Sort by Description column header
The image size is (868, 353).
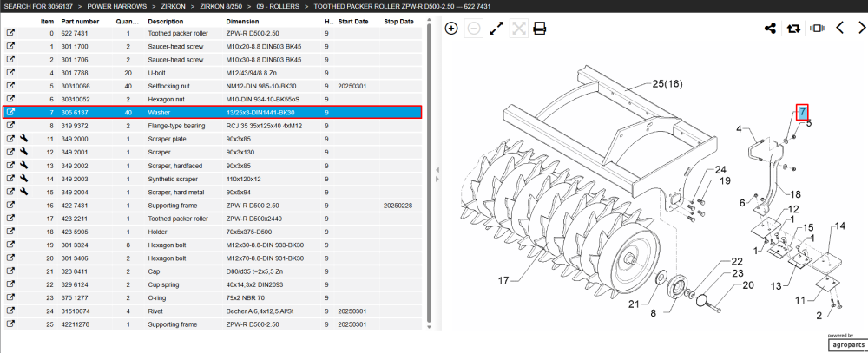coord(166,21)
